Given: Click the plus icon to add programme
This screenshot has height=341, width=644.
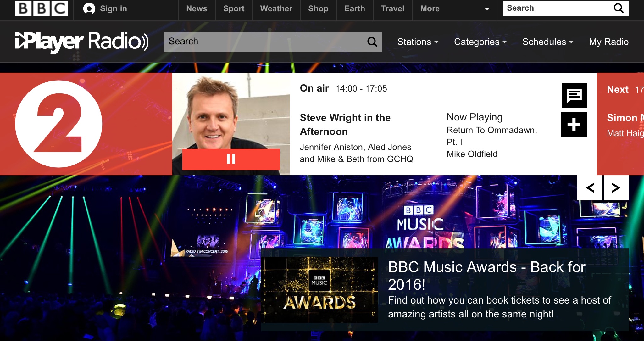Looking at the screenshot, I should coord(574,125).
